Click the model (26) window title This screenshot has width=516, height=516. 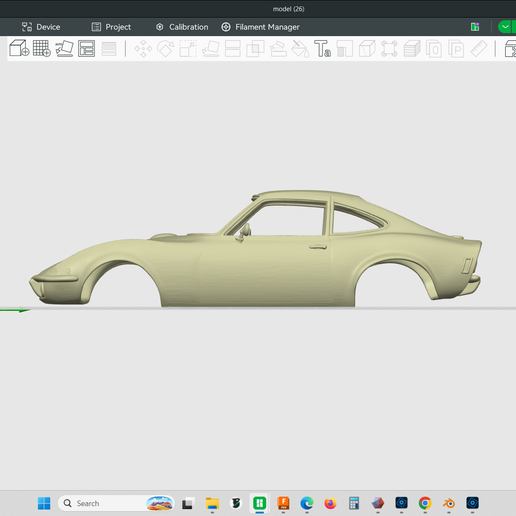[x=288, y=9]
